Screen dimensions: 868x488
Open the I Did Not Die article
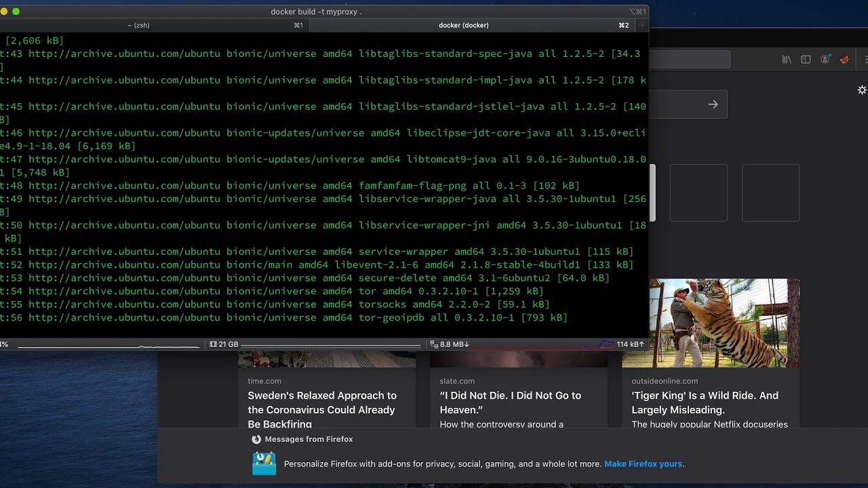(511, 403)
